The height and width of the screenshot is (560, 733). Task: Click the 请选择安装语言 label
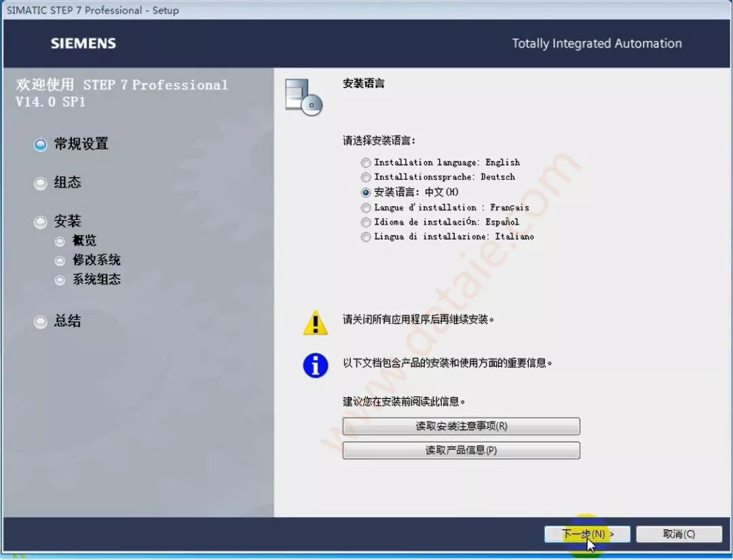379,141
